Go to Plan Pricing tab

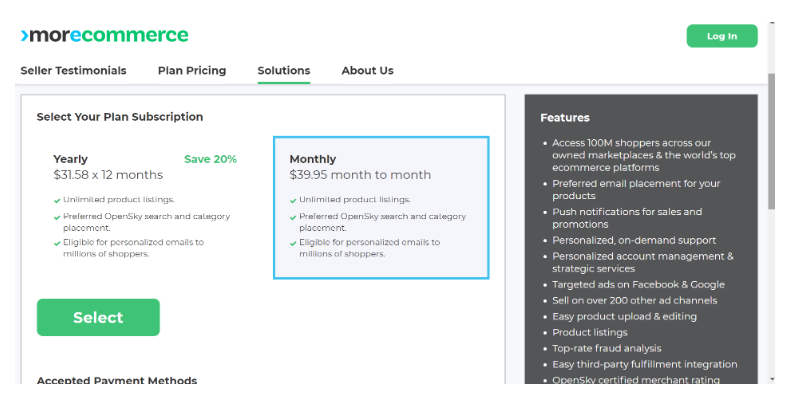coord(192,71)
